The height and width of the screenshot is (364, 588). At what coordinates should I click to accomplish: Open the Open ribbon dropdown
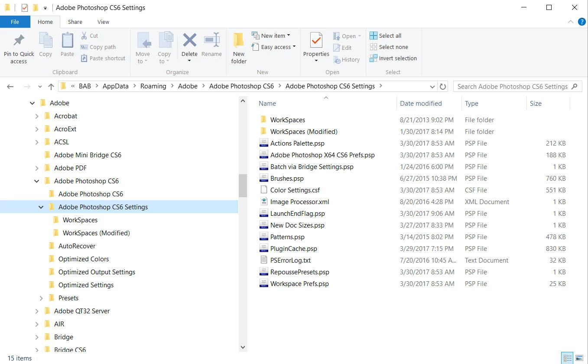(x=348, y=36)
